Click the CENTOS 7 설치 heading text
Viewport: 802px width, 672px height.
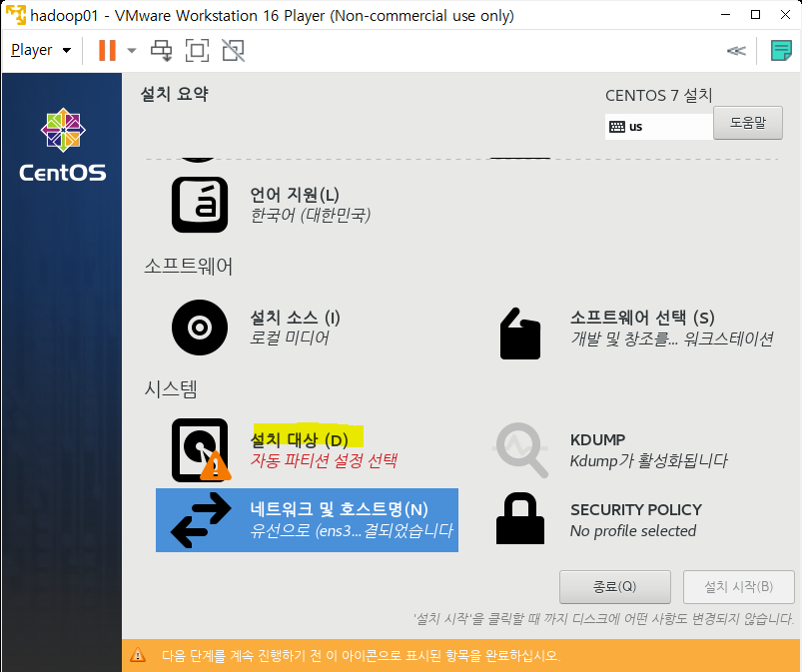coord(659,95)
